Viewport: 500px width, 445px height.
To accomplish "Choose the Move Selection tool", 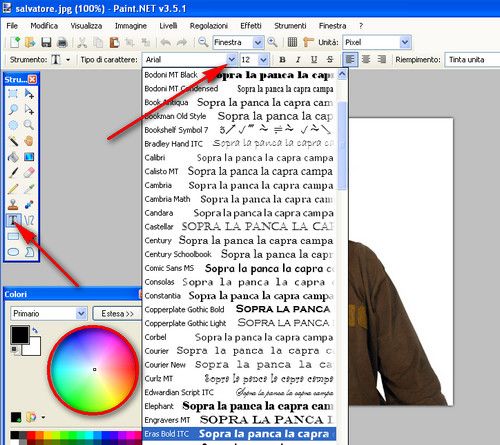I will tap(29, 109).
